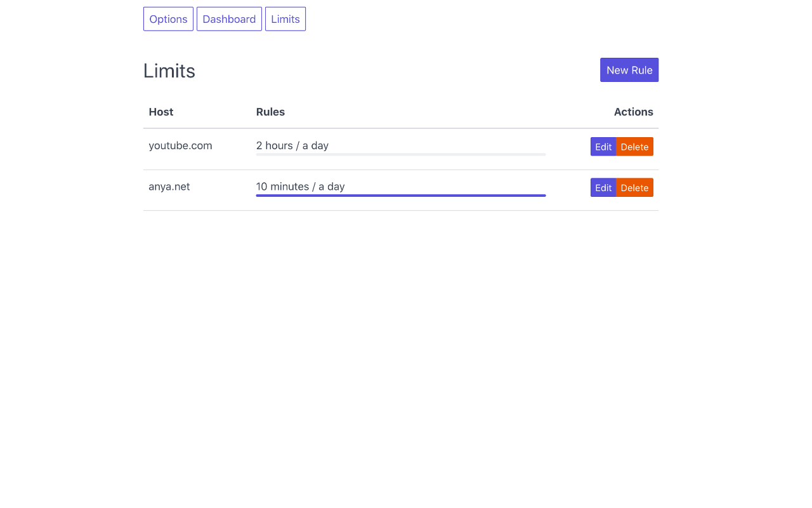Click the youtube.com usage progress bar
The image size is (812, 508).
point(401,154)
